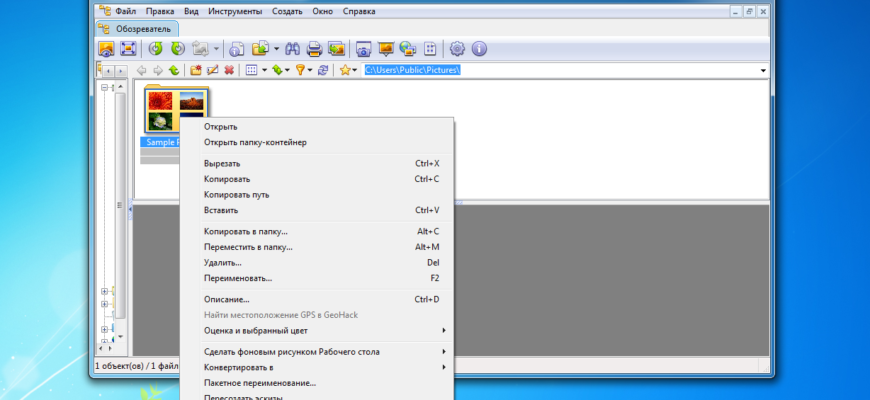Click the Sample Pictures folder thumbnail
Screen dimensions: 870x400
tap(175, 110)
